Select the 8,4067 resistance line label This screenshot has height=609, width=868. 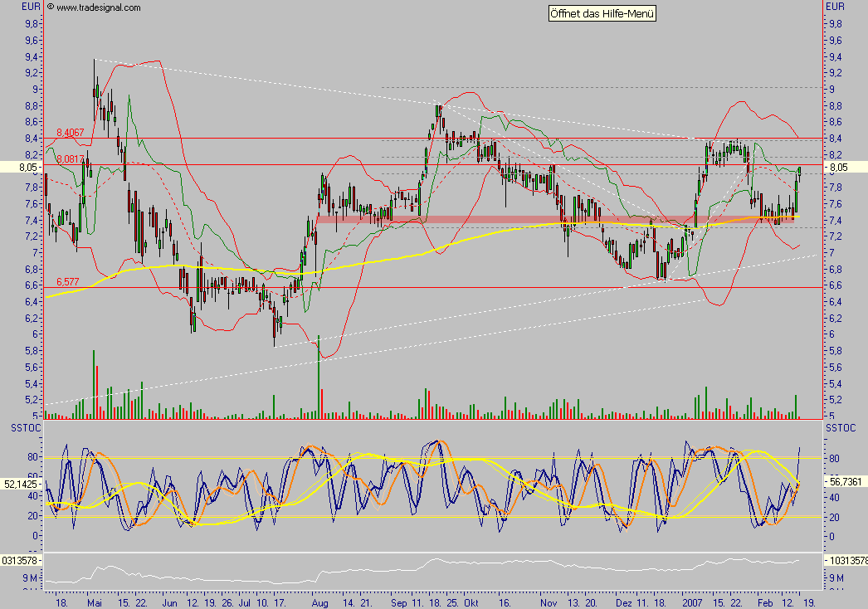click(x=71, y=132)
